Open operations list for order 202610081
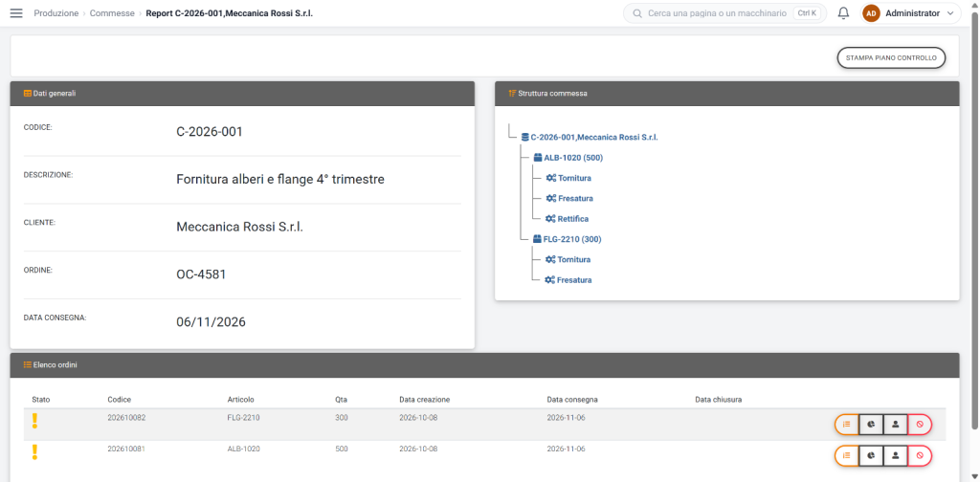The image size is (980, 482). [x=847, y=456]
